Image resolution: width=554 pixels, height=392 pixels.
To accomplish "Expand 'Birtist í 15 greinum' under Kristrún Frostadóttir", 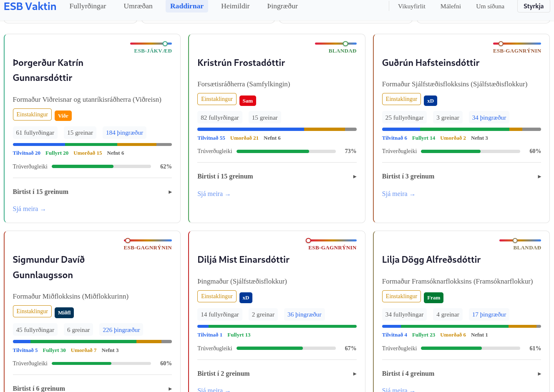I will tap(277, 176).
